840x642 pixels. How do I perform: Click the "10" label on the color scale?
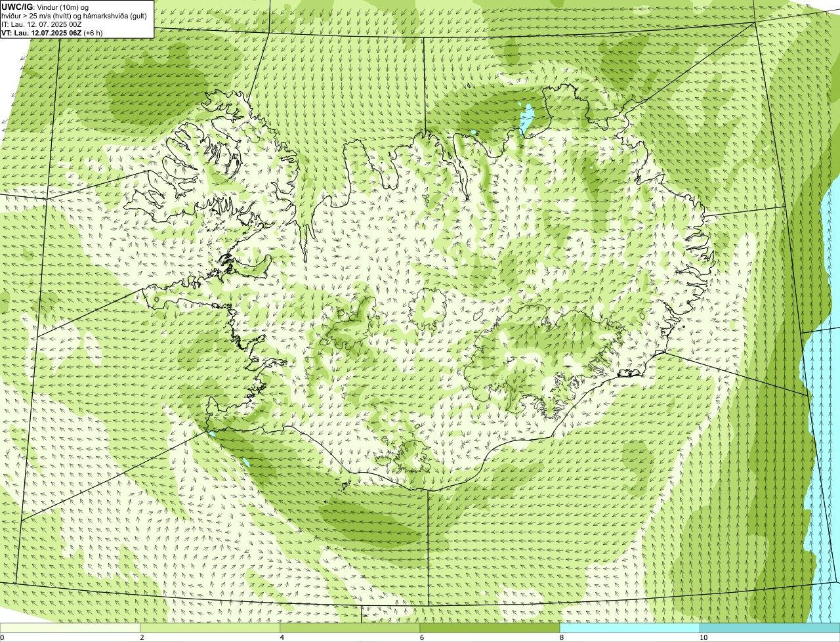coord(703,637)
